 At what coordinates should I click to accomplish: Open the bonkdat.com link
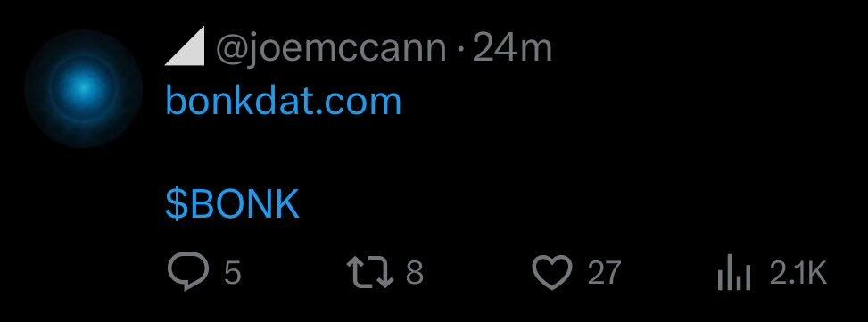[284, 101]
